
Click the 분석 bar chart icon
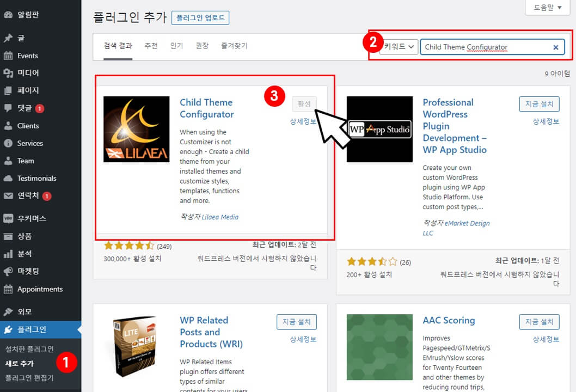point(8,254)
